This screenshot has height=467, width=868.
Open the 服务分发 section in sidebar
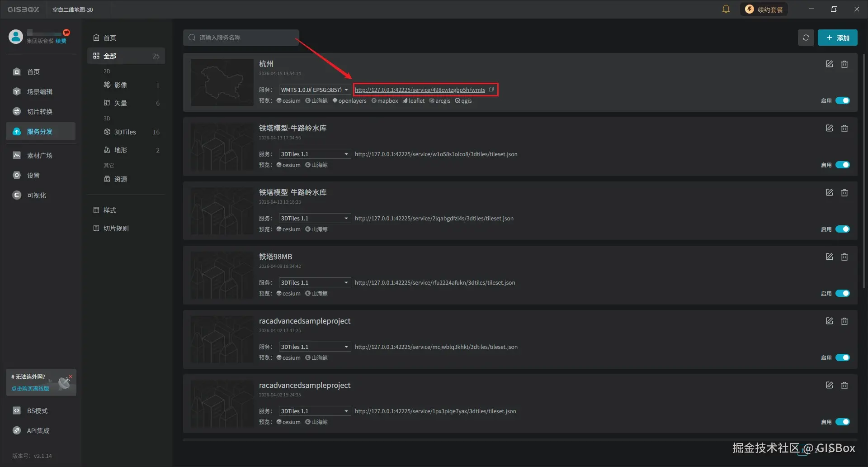[x=41, y=131]
